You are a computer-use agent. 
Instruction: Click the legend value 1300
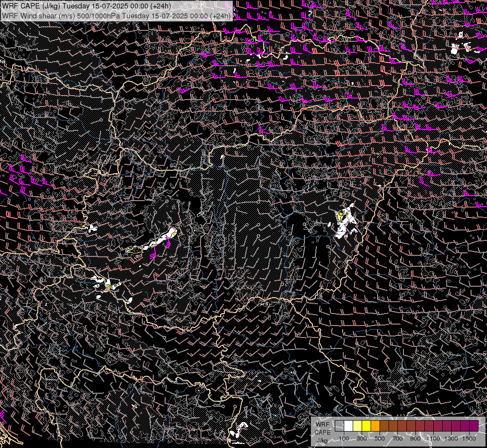(x=451, y=439)
